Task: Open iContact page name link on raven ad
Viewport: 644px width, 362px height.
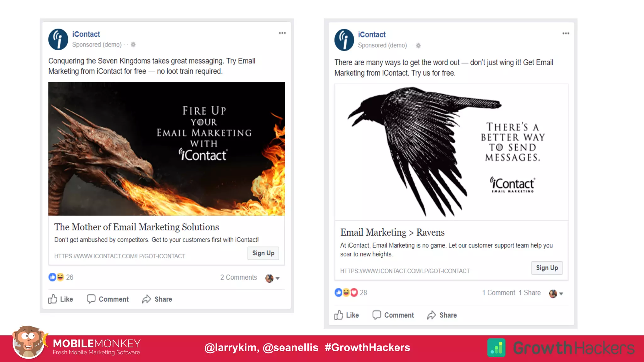Action: [371, 35]
